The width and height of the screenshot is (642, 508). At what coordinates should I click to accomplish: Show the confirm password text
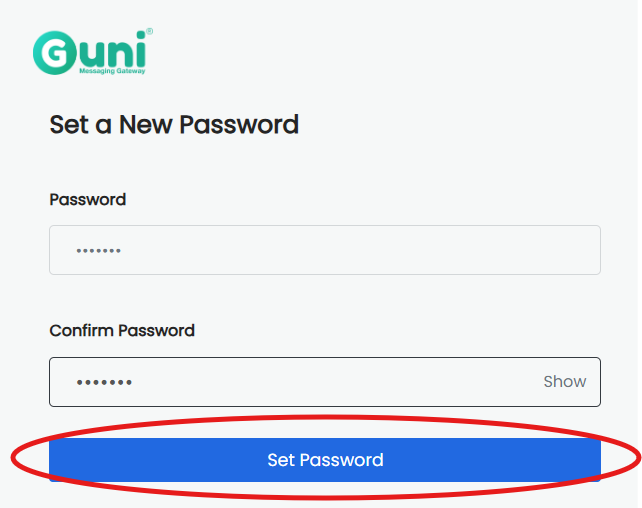pos(565,382)
